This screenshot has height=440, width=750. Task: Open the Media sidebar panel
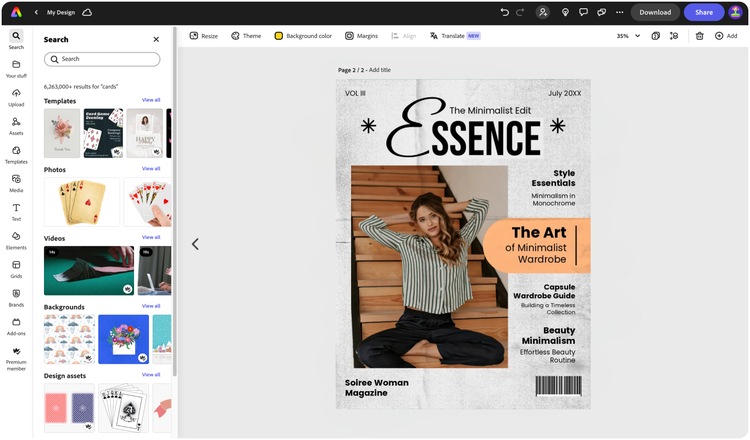coord(16,183)
